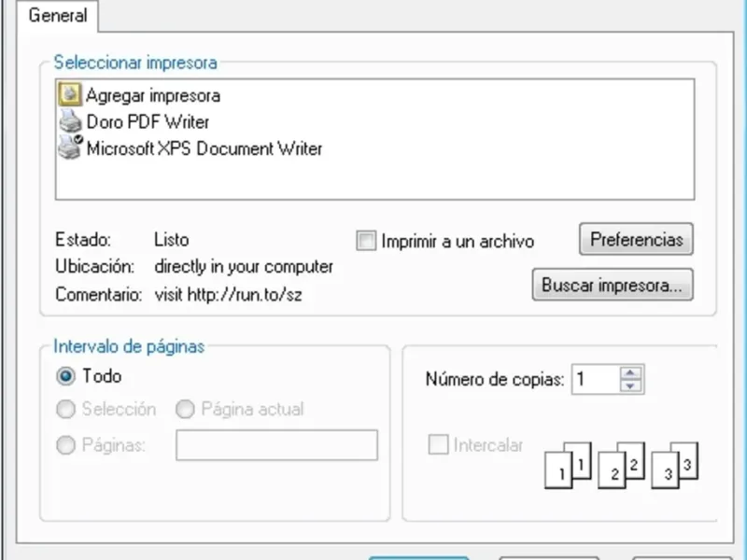The image size is (747, 560).
Task: Choose the Página actual radio option
Action: pos(185,409)
